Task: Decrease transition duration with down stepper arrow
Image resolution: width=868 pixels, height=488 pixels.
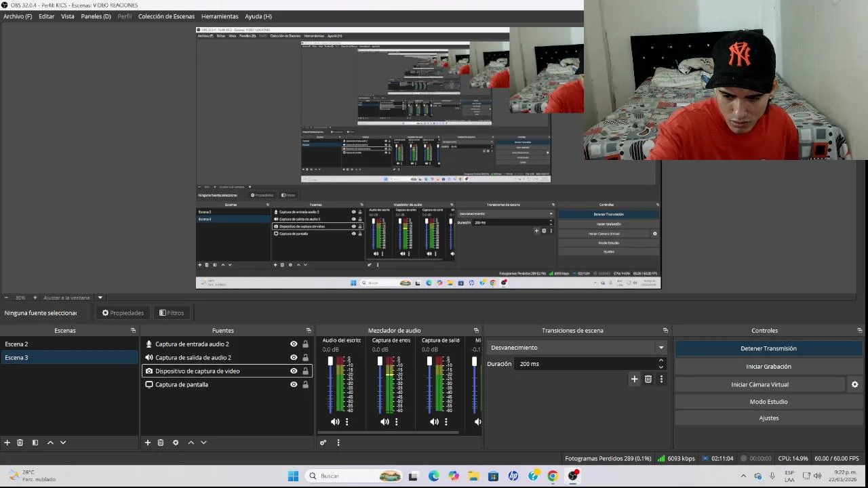Action: pyautogui.click(x=661, y=367)
